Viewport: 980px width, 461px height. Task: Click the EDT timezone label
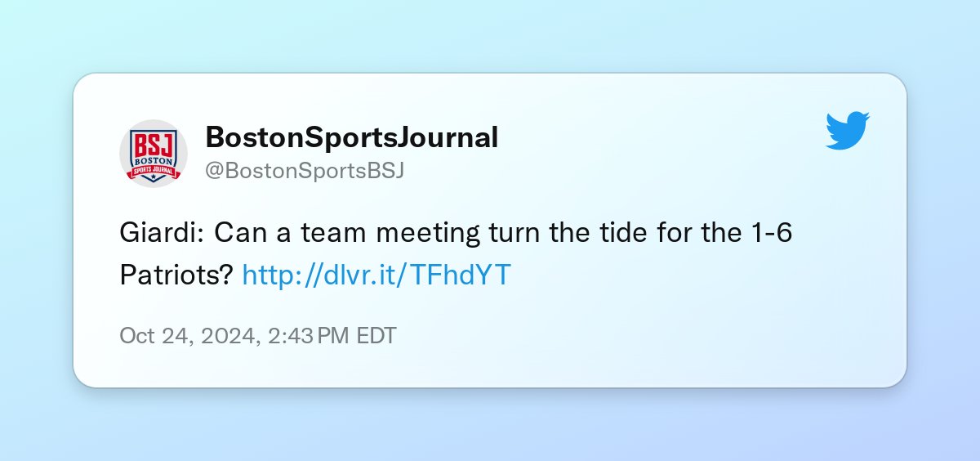376,336
